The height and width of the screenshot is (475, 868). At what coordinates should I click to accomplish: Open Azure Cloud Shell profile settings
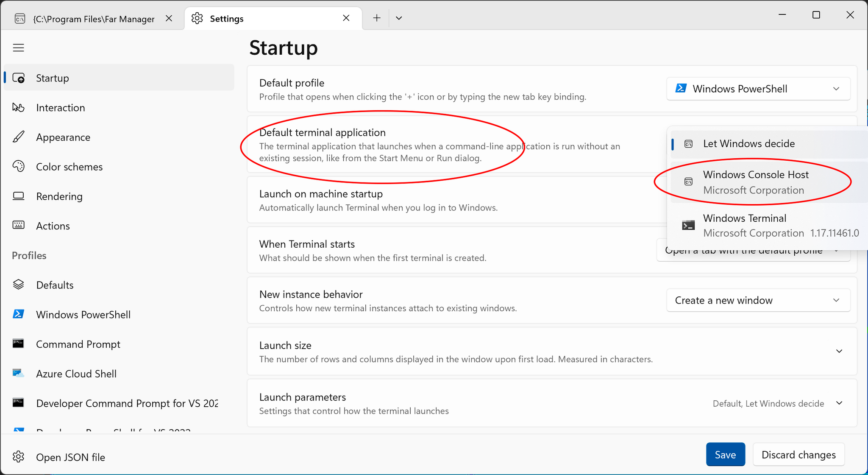(119, 374)
